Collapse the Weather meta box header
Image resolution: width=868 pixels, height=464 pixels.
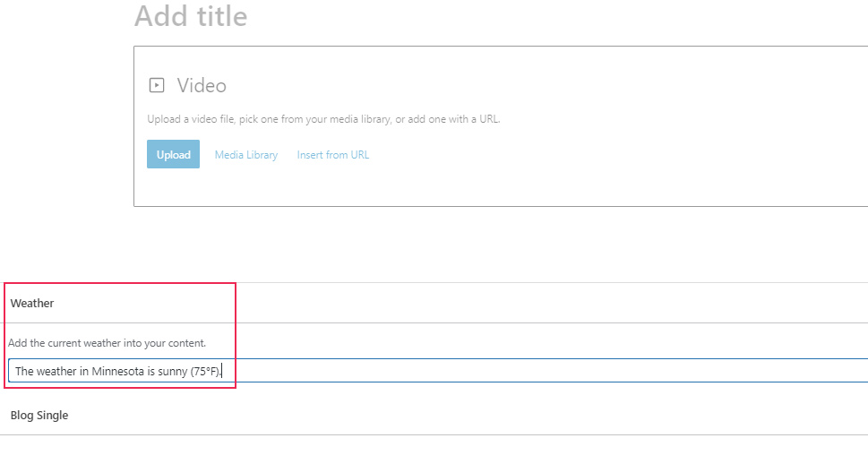pos(434,303)
